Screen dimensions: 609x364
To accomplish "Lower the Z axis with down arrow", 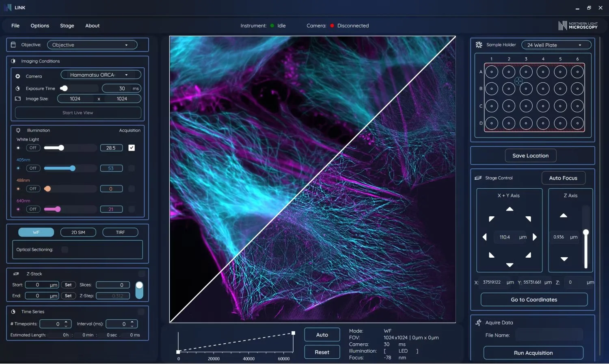I will [564, 259].
